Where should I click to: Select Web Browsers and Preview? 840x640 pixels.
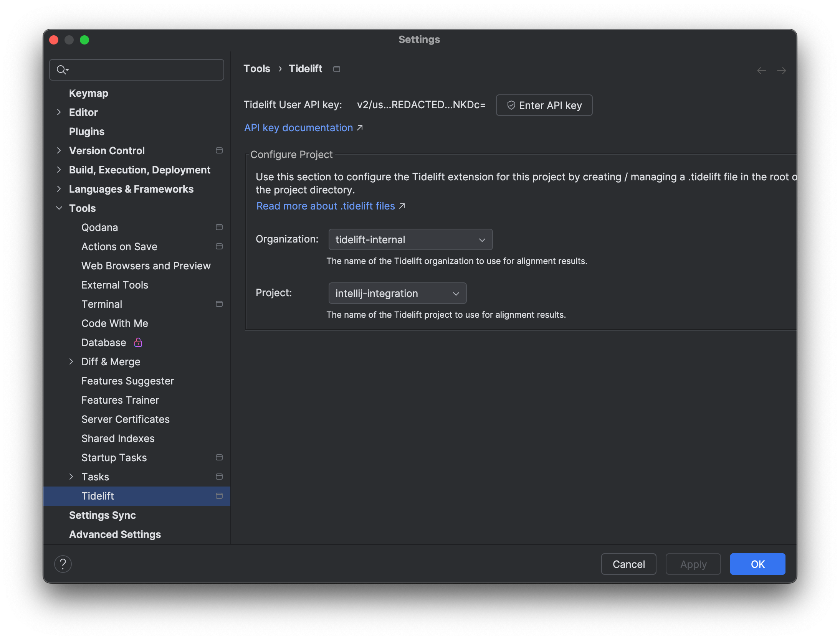coord(146,266)
